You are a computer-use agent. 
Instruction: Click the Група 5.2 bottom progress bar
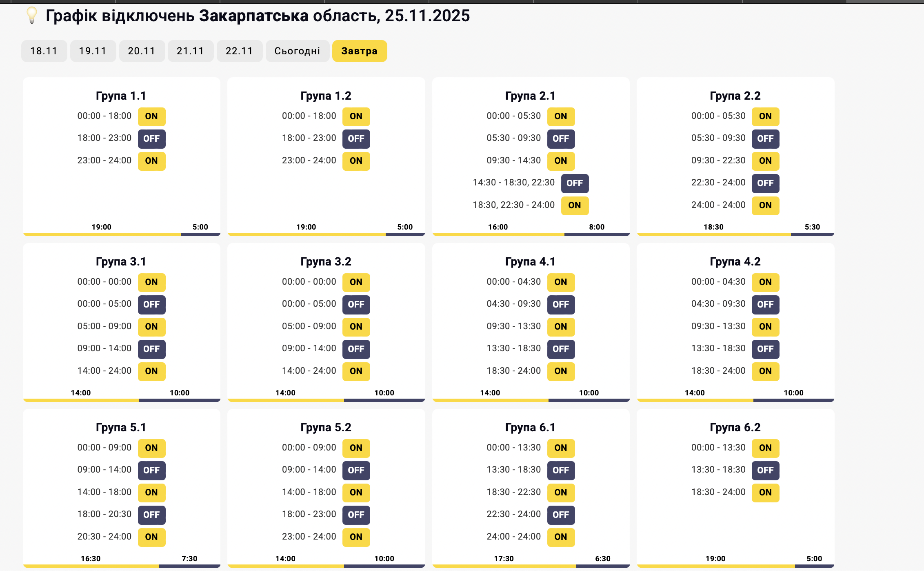pos(326,566)
